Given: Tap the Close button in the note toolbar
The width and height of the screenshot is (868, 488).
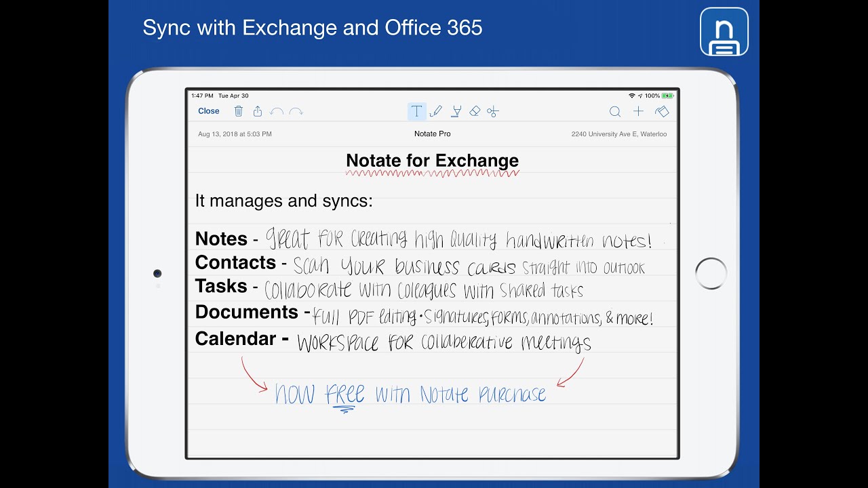Looking at the screenshot, I should click(208, 111).
